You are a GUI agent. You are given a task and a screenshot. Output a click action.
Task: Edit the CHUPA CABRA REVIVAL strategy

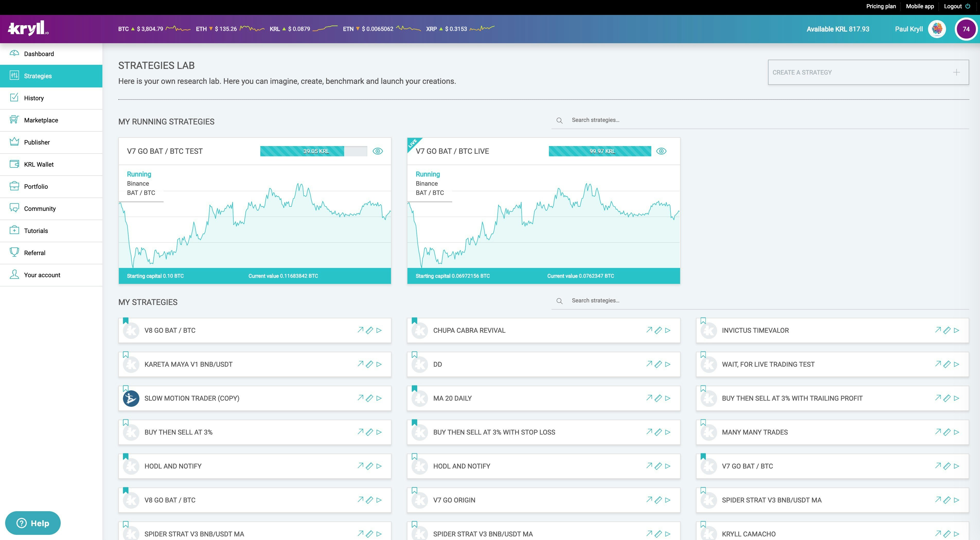658,330
